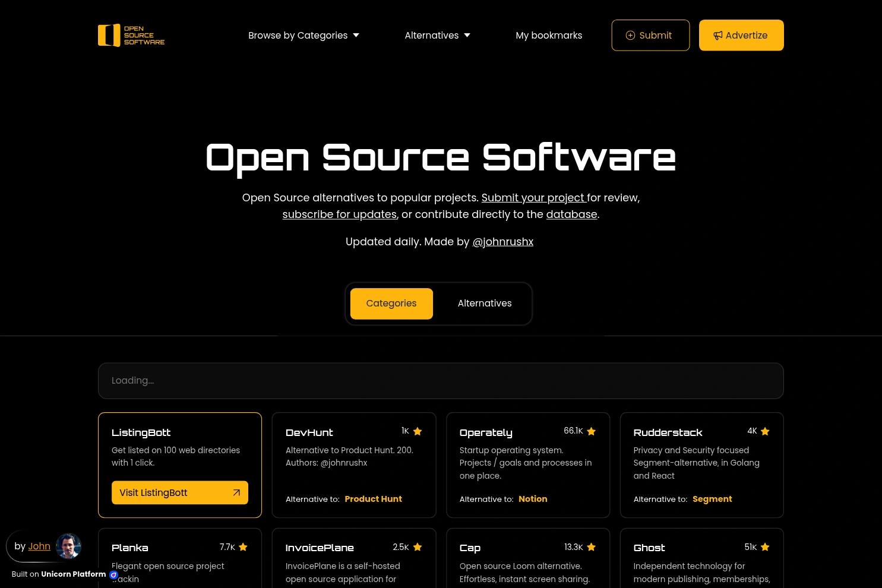This screenshot has height=588, width=882.
Task: Click the Open Source Software logo
Action: coord(131,35)
